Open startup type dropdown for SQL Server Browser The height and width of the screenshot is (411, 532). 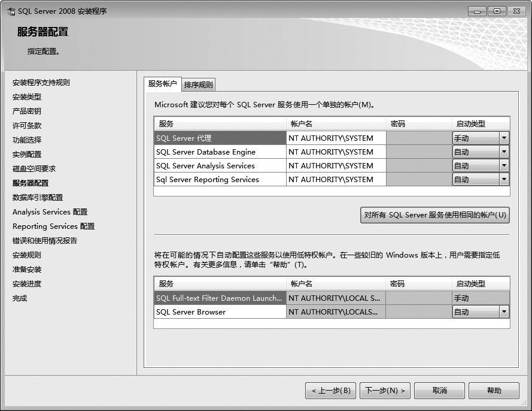pyautogui.click(x=504, y=312)
